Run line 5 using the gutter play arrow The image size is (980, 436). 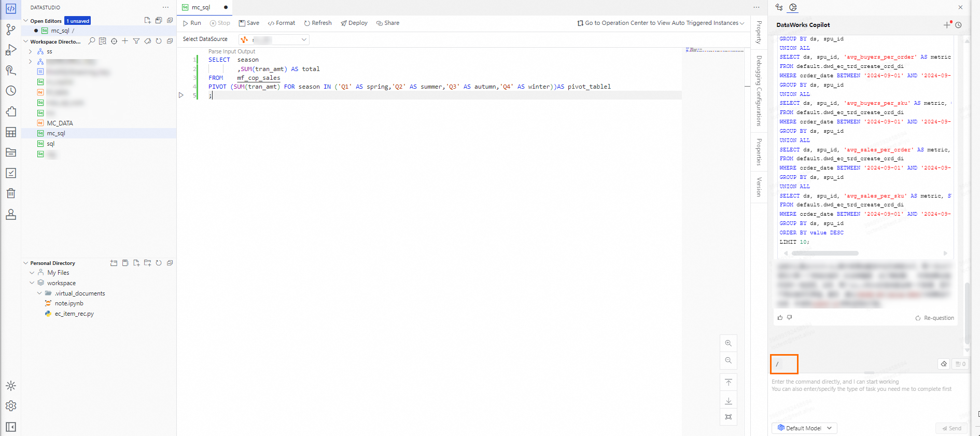(181, 95)
